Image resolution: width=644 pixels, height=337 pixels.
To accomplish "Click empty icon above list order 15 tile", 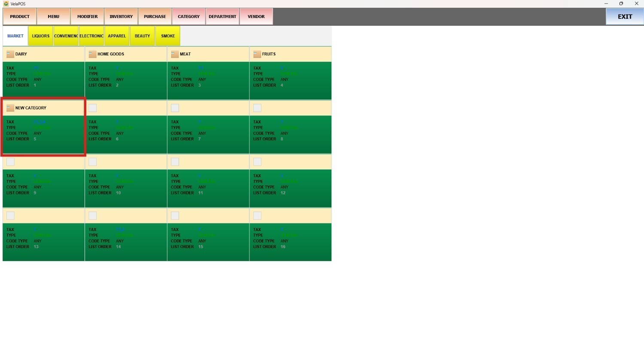I will [175, 216].
